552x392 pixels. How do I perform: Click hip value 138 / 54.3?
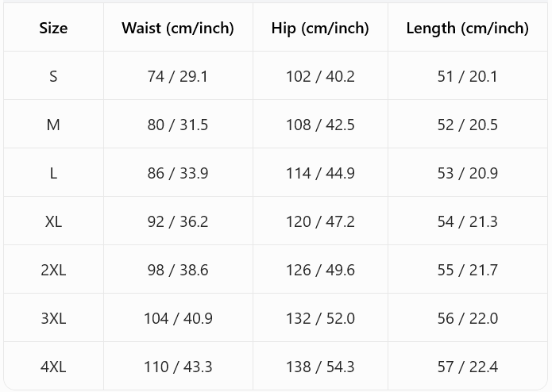[x=320, y=367]
